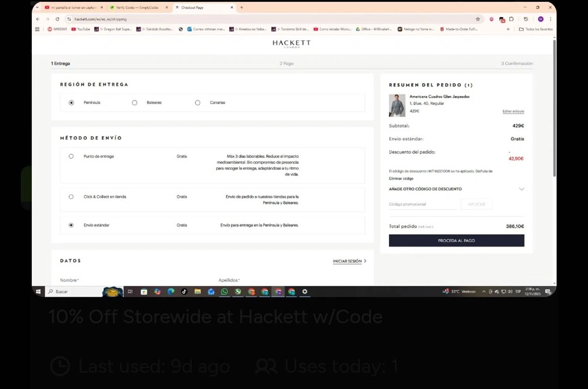
Task: Open the Made-to-Order Full bookmark
Action: 459,29
